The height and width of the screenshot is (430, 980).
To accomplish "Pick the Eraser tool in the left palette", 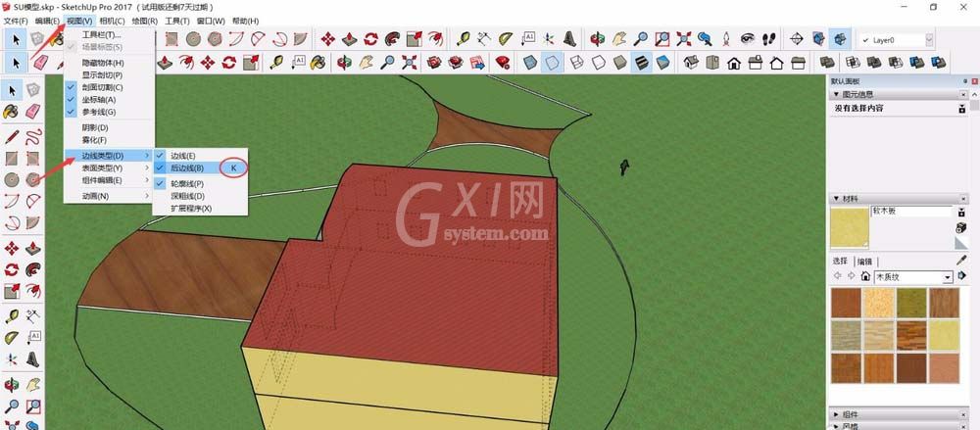I will [x=33, y=112].
